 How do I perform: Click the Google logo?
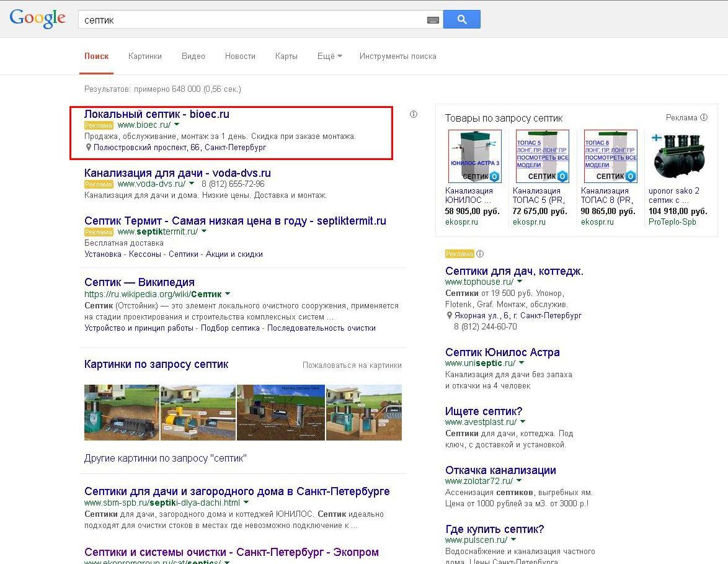point(38,19)
